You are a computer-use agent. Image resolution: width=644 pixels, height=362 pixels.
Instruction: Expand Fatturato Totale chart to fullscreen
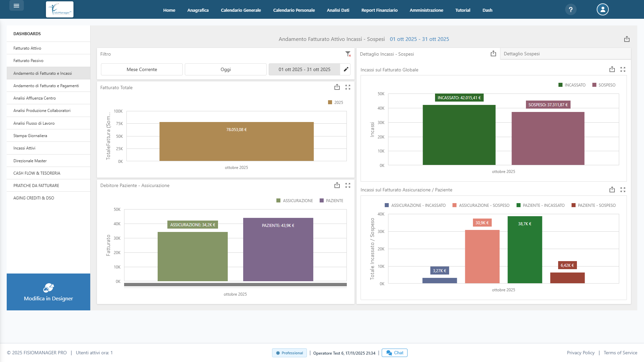(x=348, y=87)
